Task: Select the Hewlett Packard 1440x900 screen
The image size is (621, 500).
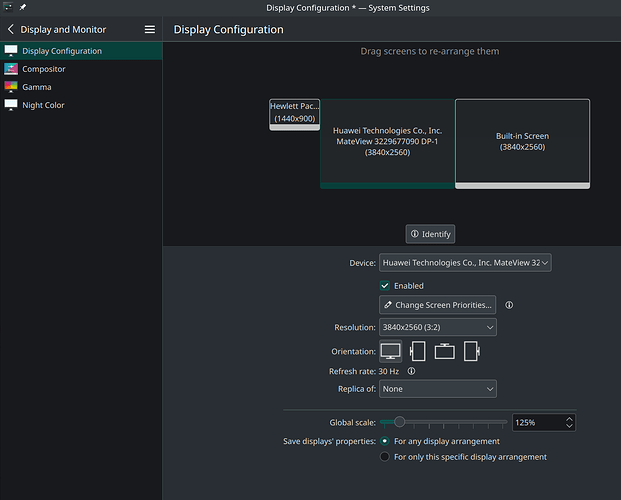Action: point(295,115)
